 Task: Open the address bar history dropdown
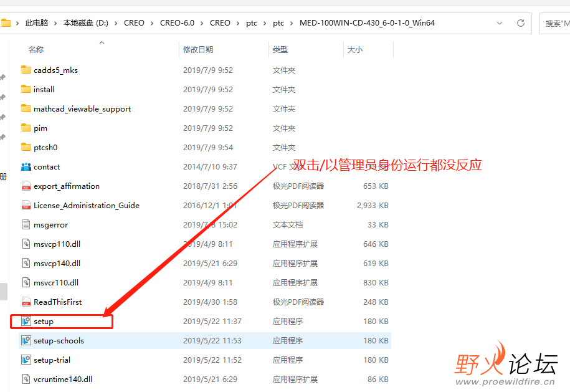500,23
